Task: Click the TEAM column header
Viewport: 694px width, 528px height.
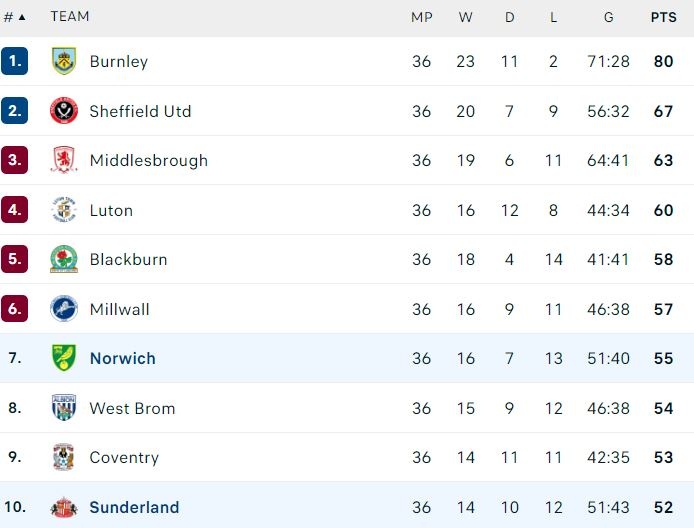Action: (70, 16)
